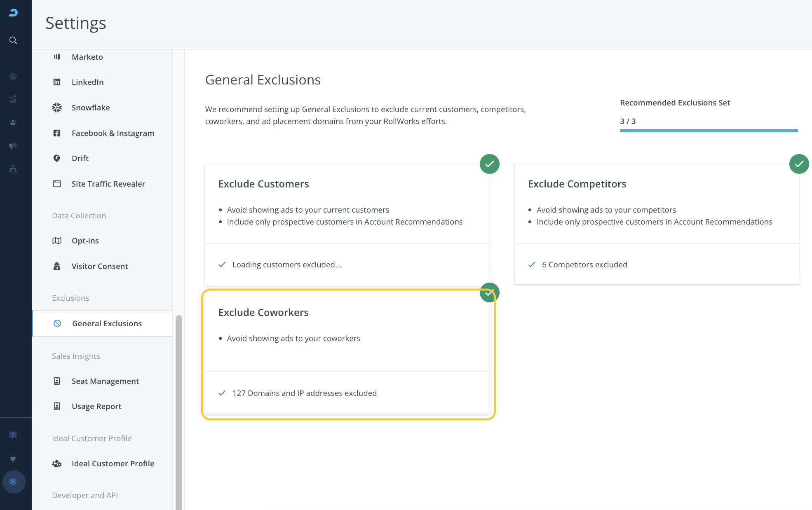Open the home icon in left rail

[x=13, y=76]
